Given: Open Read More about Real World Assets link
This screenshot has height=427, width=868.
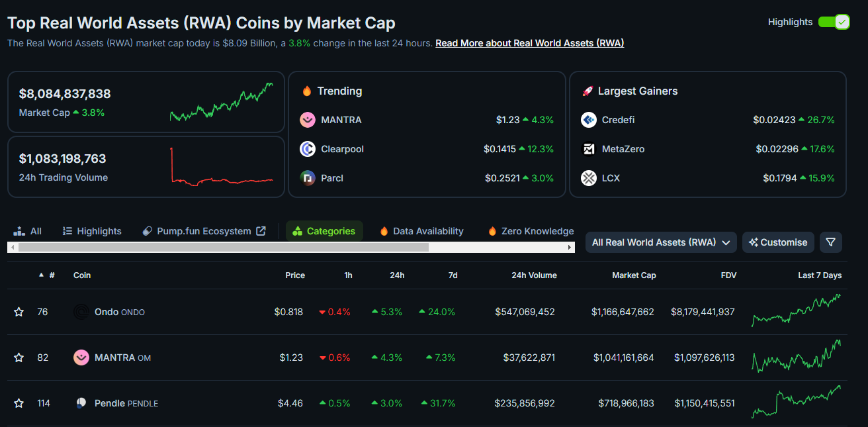Looking at the screenshot, I should (529, 43).
